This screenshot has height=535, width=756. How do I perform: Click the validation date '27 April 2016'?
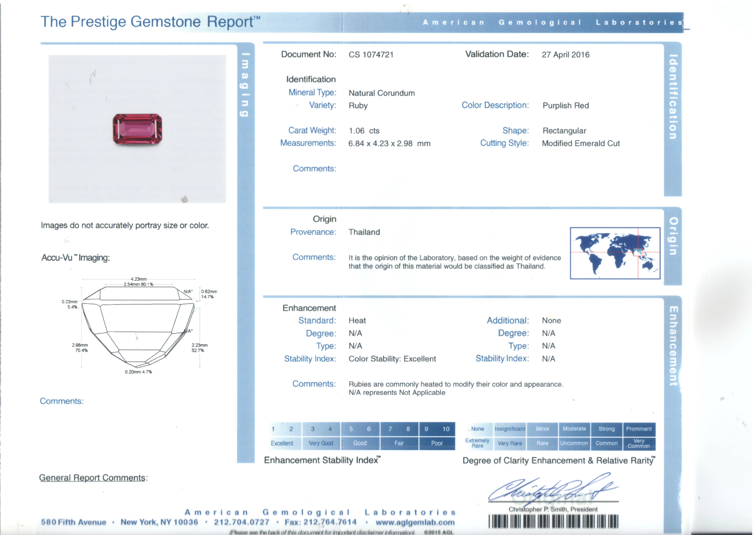pos(565,55)
